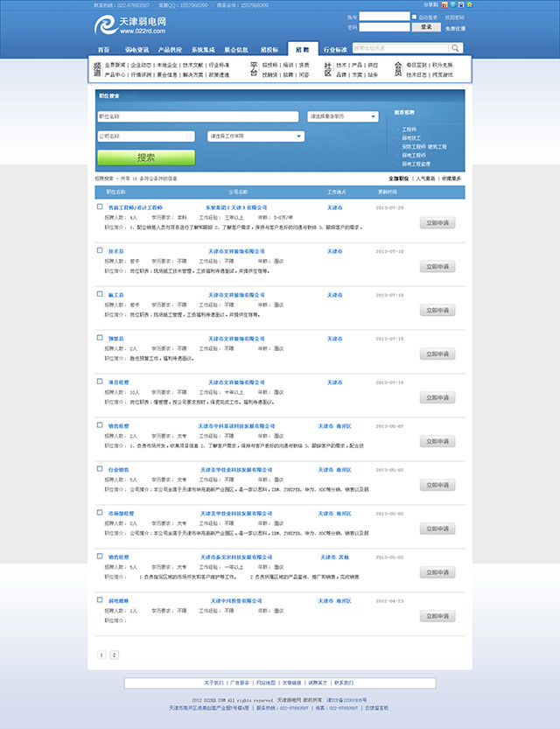This screenshot has width=560, height=729.
Task: Click the Weibo share icon at top right
Action: click(444, 4)
